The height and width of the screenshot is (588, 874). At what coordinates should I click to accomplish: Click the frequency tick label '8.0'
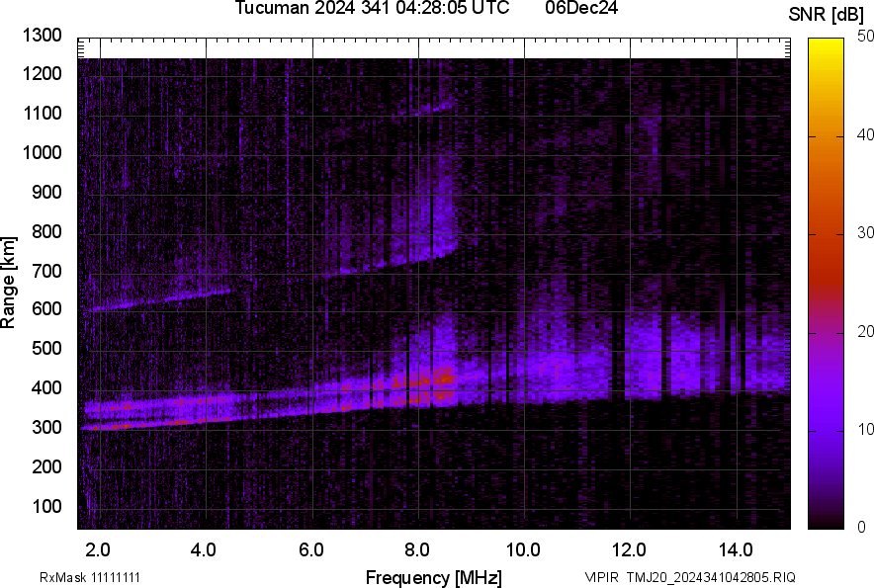coord(417,550)
